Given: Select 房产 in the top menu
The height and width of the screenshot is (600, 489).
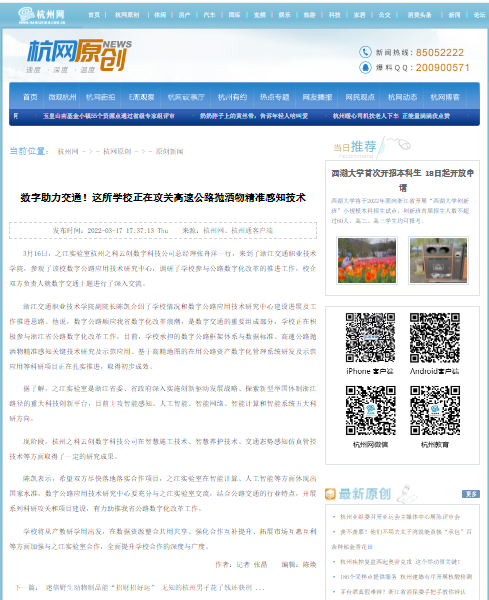Looking at the screenshot, I should point(184,15).
